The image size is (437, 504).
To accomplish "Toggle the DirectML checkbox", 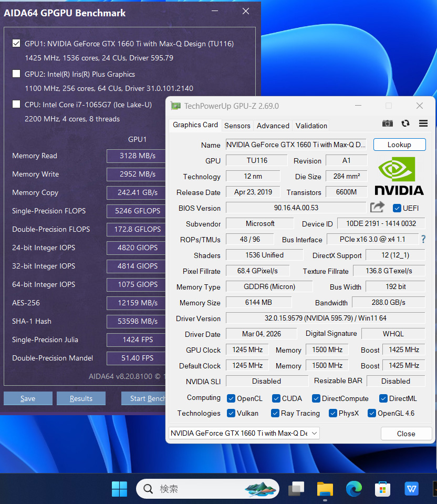I will [x=383, y=398].
